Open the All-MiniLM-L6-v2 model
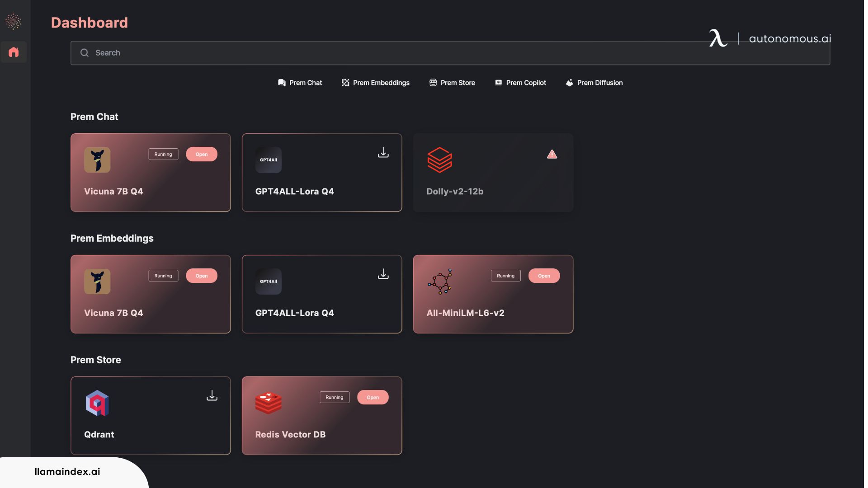 [544, 276]
